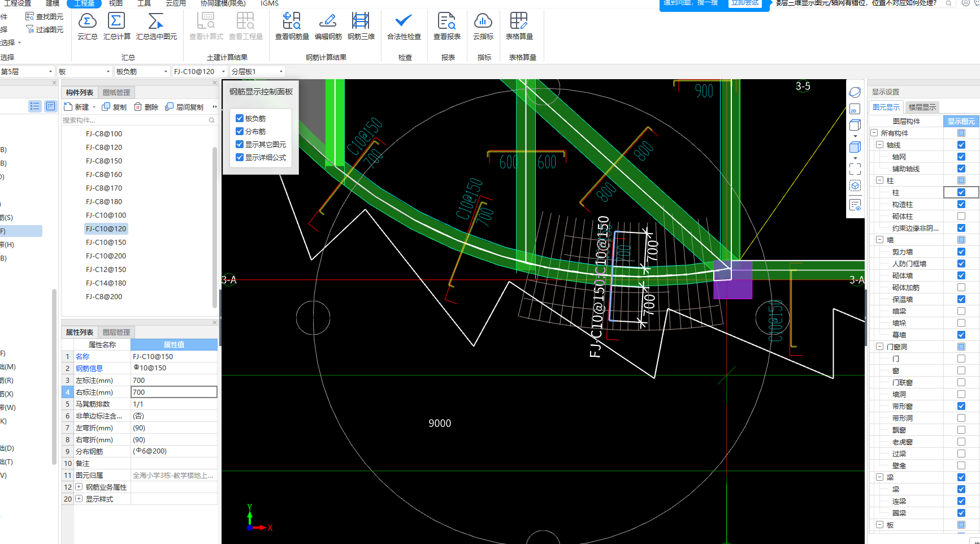
Task: Select the 编辑钢筋 edit rebar tool
Action: coord(328,26)
